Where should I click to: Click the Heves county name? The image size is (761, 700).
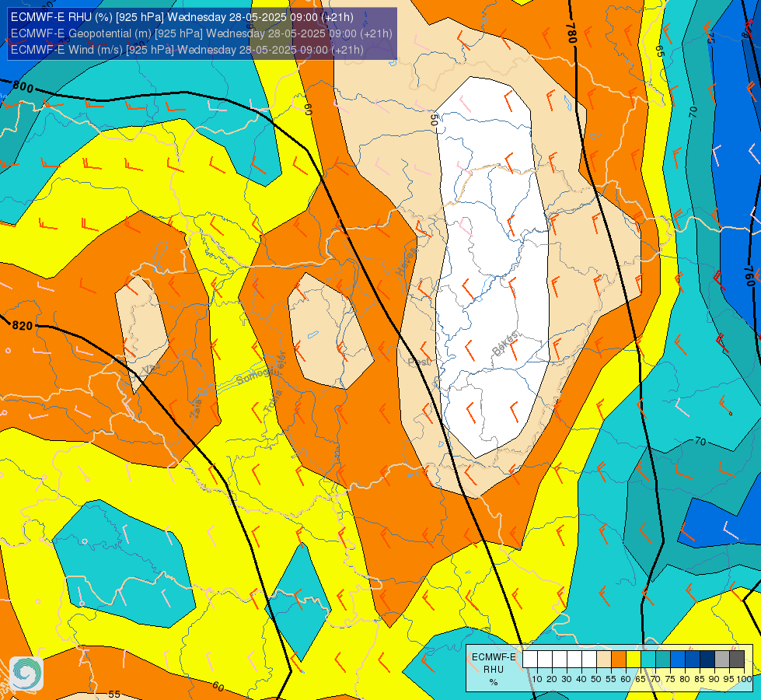[x=407, y=261]
